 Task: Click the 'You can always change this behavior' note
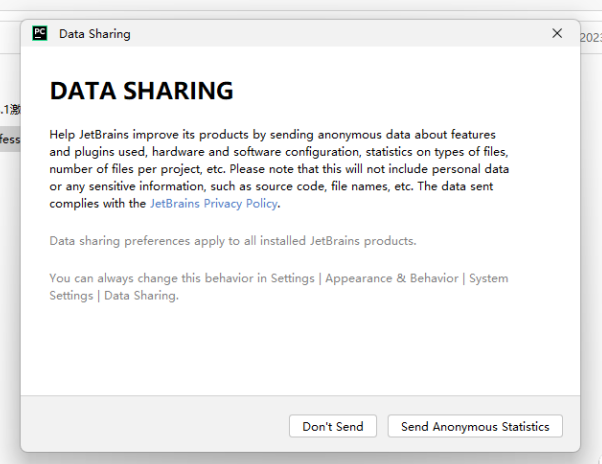click(x=279, y=286)
